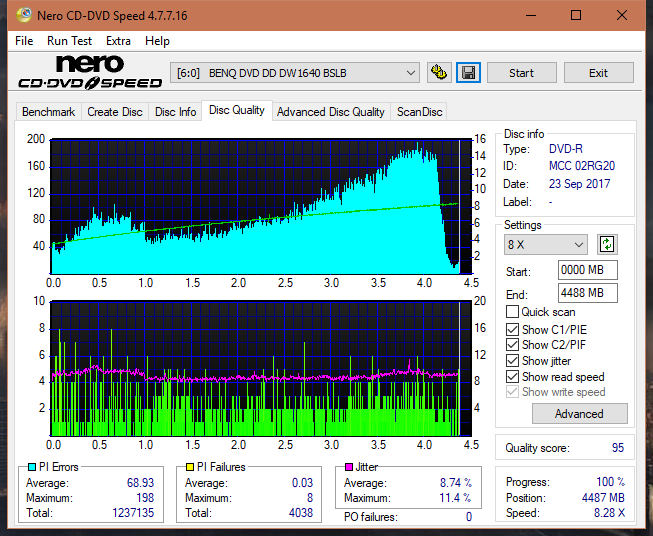Expand the 8 X speed dropdown

545,244
